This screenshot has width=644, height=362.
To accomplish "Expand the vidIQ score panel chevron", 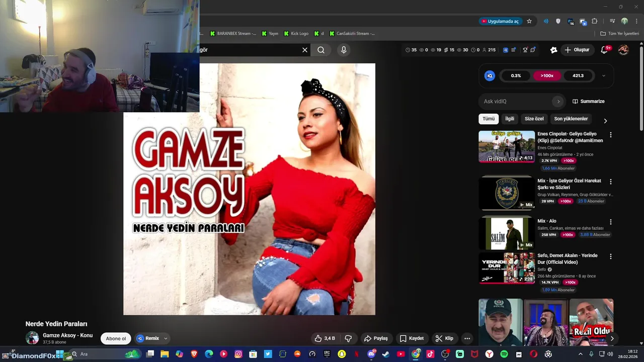I will coord(604,76).
